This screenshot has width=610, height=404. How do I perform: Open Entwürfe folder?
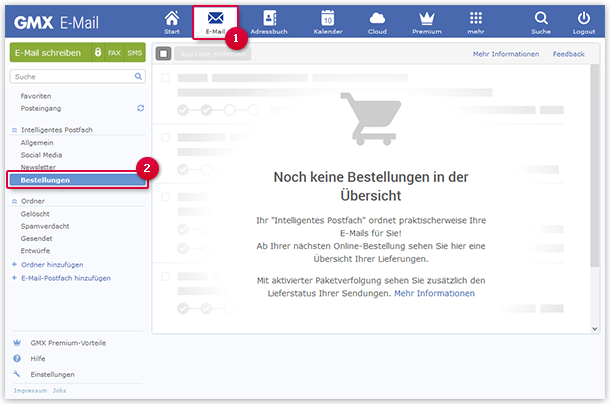click(35, 251)
